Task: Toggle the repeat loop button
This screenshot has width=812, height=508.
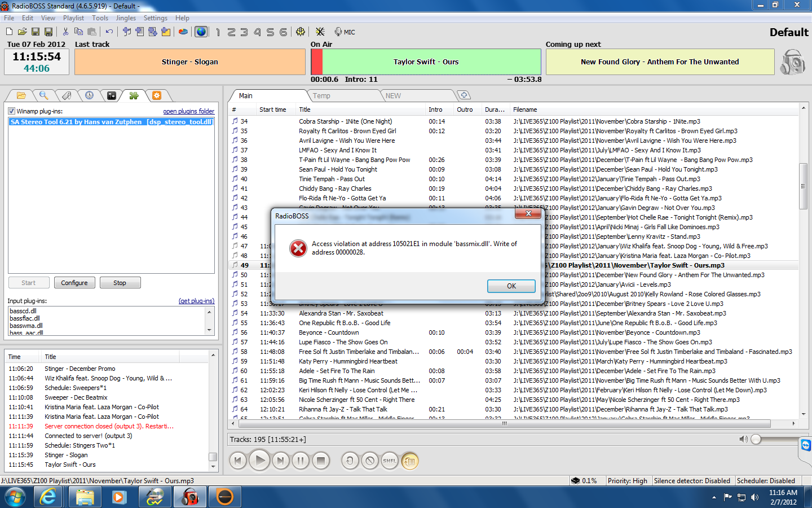Action: [x=350, y=461]
